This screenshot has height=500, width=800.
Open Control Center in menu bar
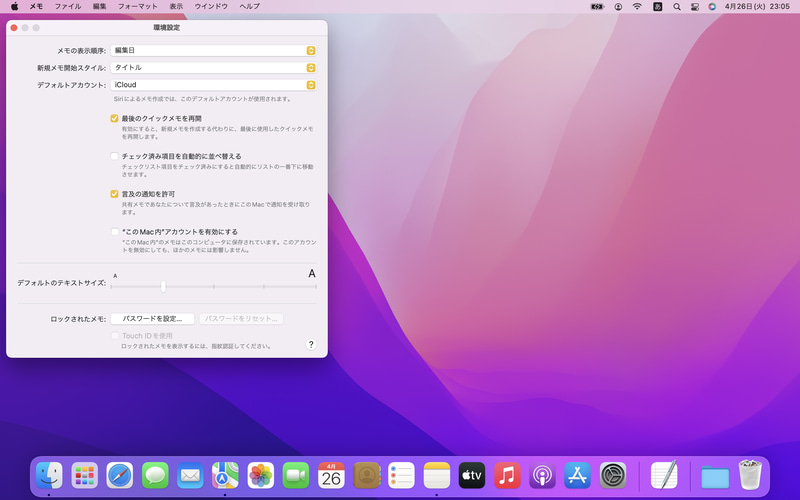[x=695, y=7]
